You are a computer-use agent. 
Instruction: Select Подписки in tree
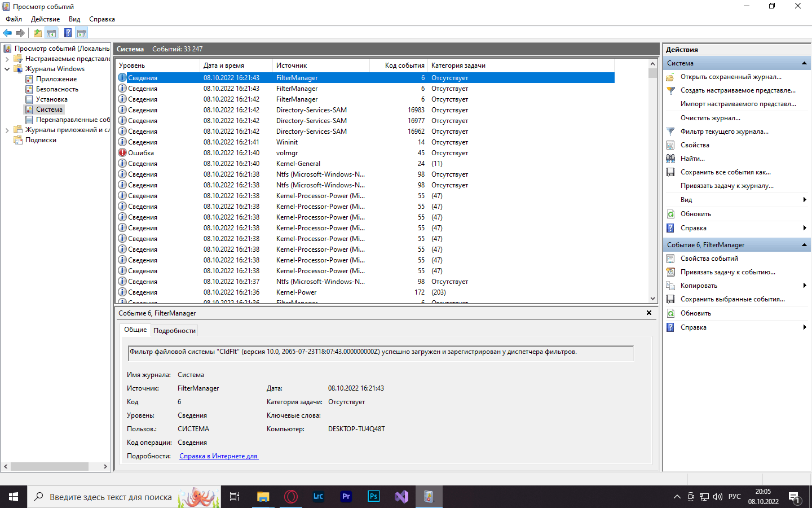pyautogui.click(x=41, y=140)
